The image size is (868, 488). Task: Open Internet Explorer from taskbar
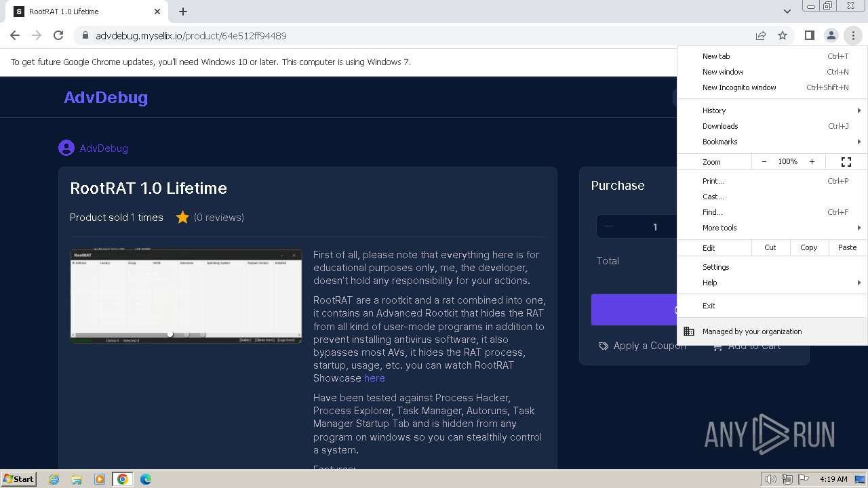click(x=54, y=479)
